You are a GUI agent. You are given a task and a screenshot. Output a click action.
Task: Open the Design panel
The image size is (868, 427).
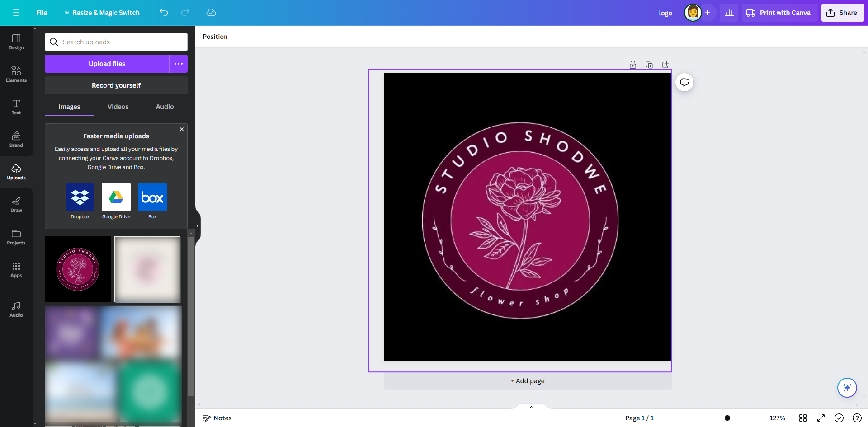click(16, 42)
